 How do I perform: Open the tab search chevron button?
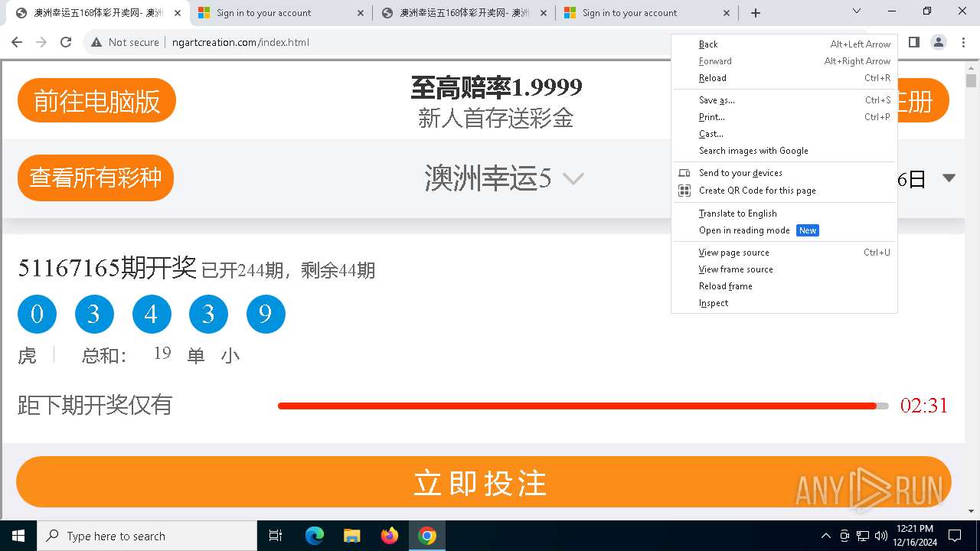tap(857, 11)
